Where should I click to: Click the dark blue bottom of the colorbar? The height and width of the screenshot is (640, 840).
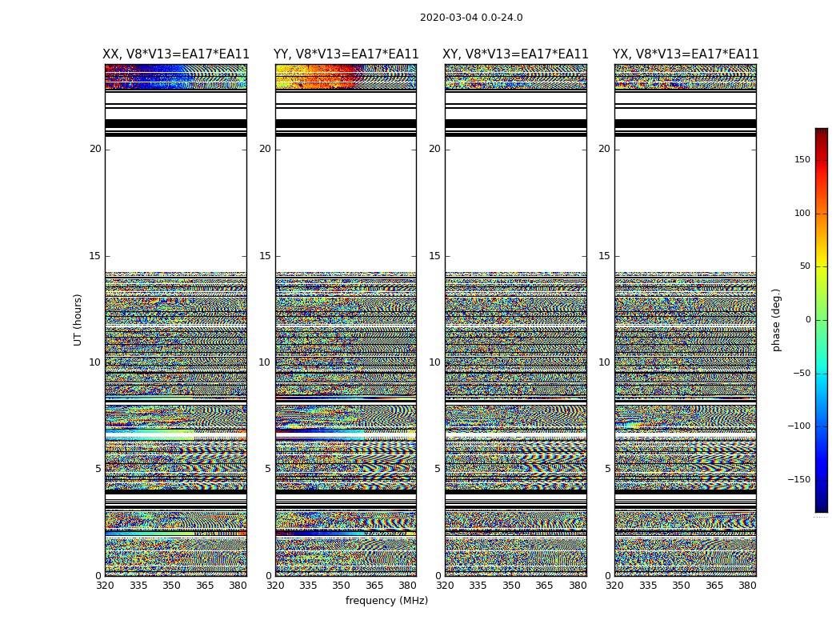tap(821, 506)
